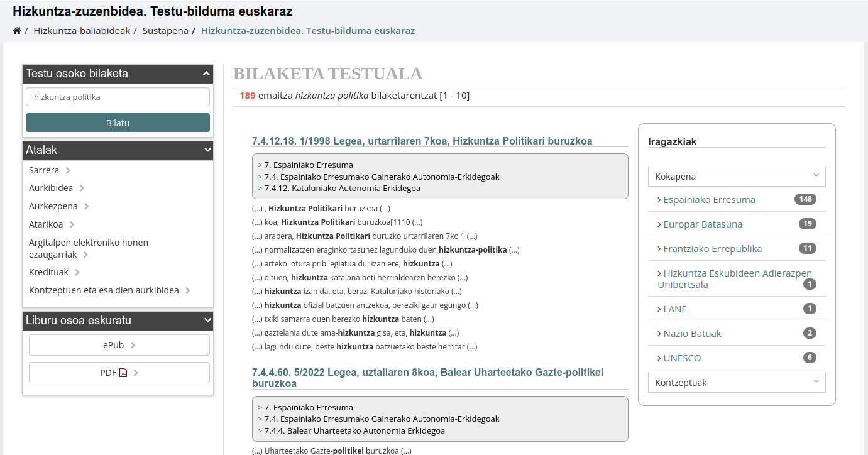Click the 11 count badge
The width and height of the screenshot is (868, 455).
(x=808, y=248)
